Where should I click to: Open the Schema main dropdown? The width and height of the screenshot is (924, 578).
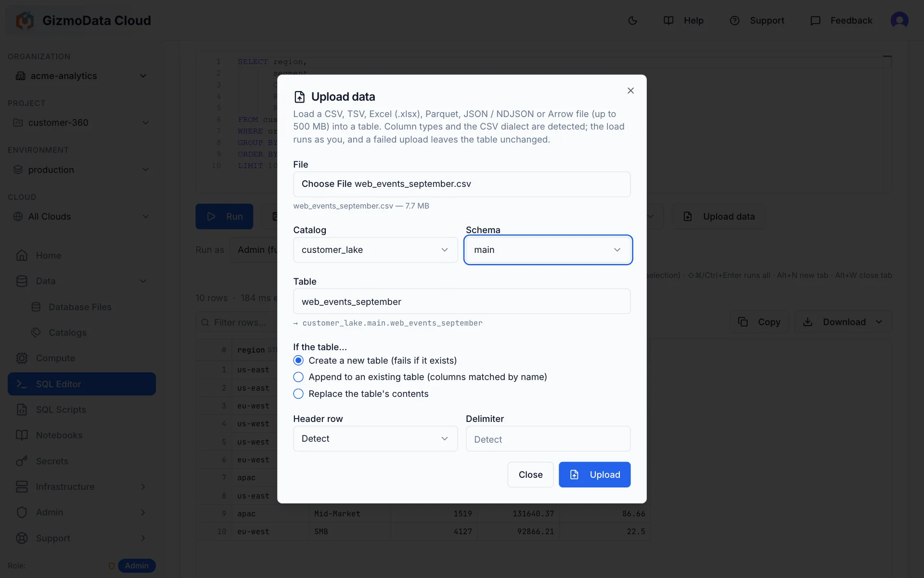tap(548, 250)
